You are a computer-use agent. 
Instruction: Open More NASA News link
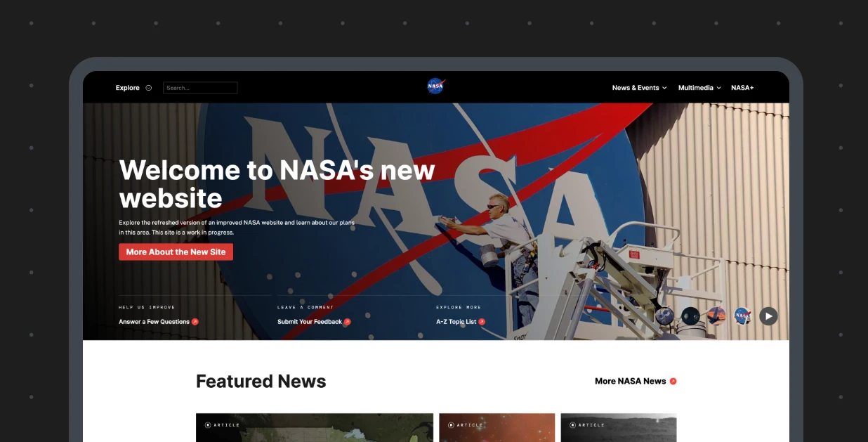[630, 381]
